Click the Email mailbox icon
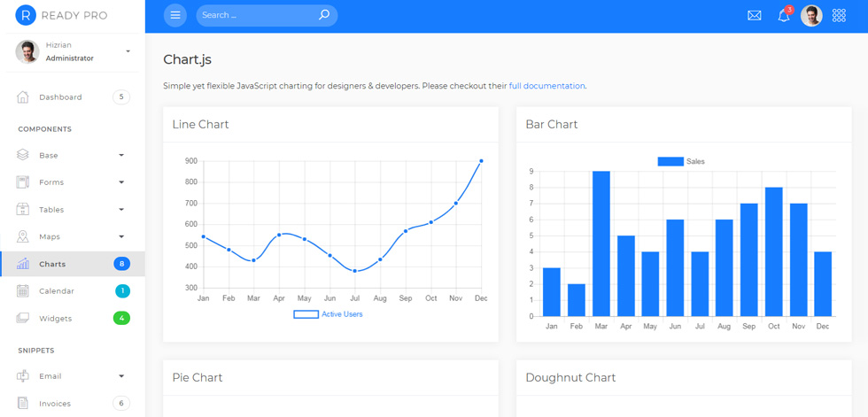868x417 pixels. tap(23, 376)
